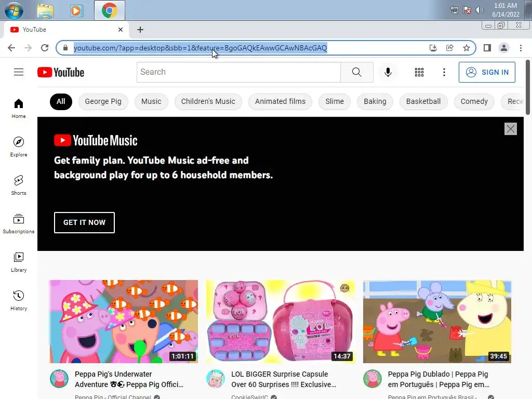
Task: Open Library in the sidebar
Action: (19, 262)
